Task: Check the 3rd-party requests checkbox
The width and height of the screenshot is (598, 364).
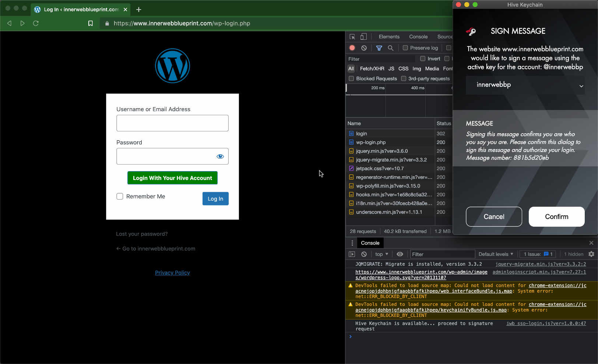Action: point(404,78)
